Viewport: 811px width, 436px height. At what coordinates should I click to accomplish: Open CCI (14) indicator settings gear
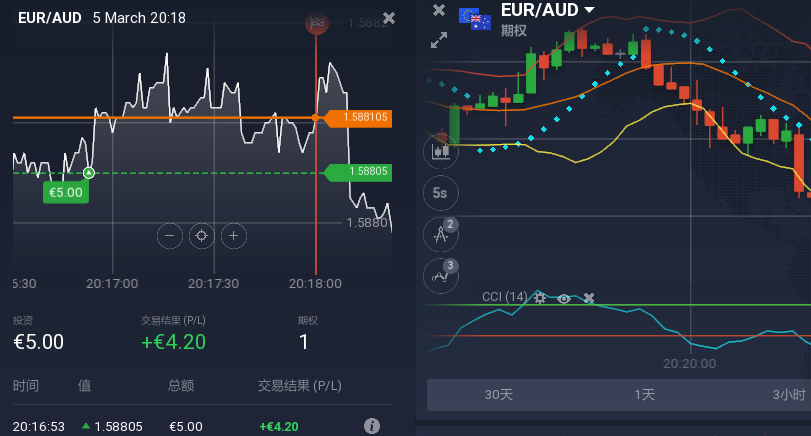[x=540, y=298]
